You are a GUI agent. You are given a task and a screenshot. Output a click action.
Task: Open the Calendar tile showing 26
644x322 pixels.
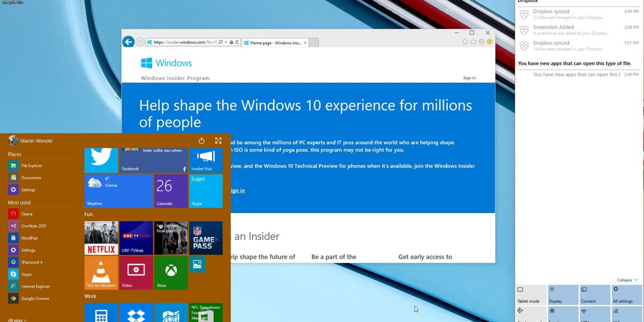click(170, 191)
